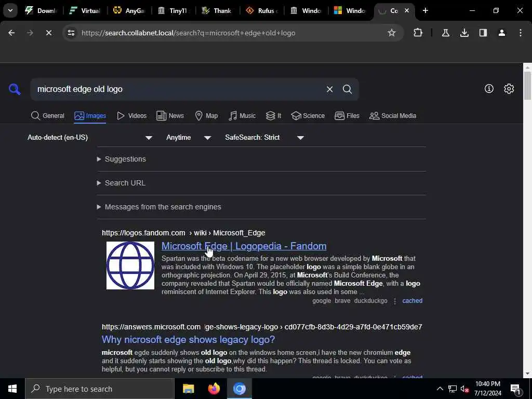Switch to the Map category
This screenshot has height=399, width=532.
point(207,116)
